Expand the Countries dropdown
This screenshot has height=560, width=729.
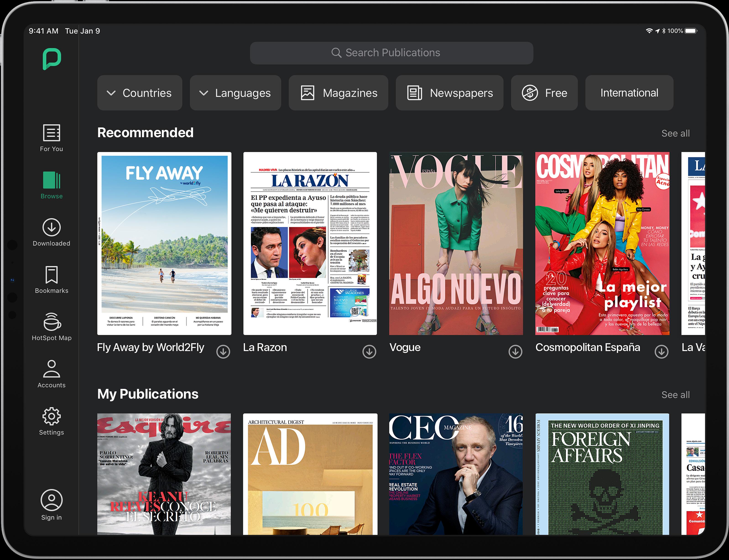coord(140,93)
